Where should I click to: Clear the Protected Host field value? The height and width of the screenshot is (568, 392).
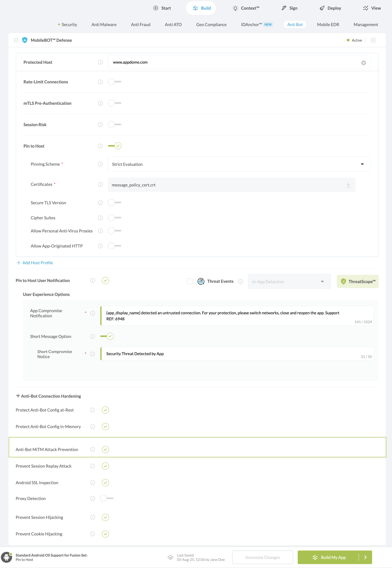coord(363,62)
